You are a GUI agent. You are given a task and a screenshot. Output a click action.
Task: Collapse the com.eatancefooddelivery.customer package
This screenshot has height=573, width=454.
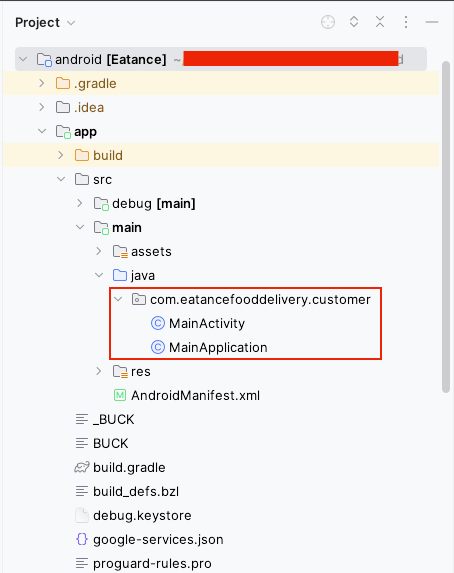[118, 300]
